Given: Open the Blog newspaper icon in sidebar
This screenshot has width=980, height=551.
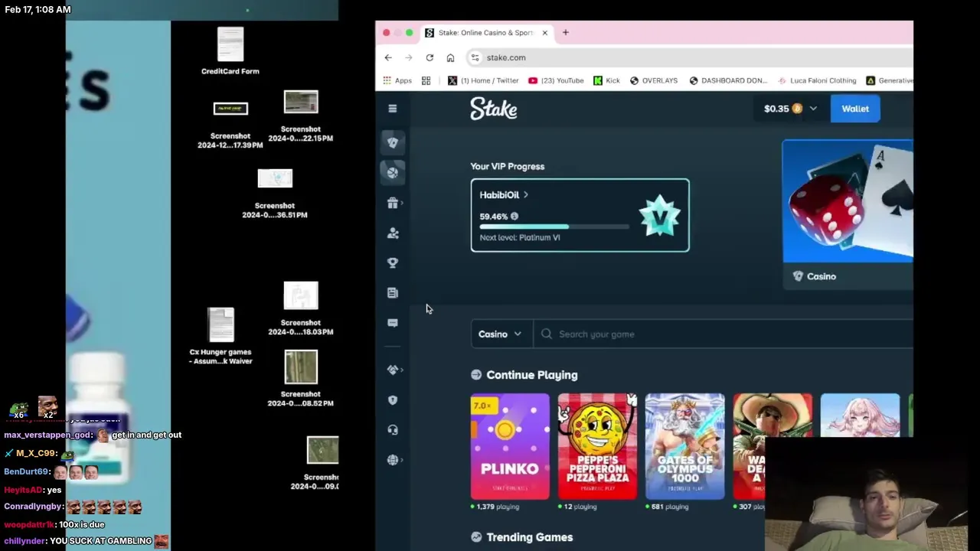Looking at the screenshot, I should point(393,292).
